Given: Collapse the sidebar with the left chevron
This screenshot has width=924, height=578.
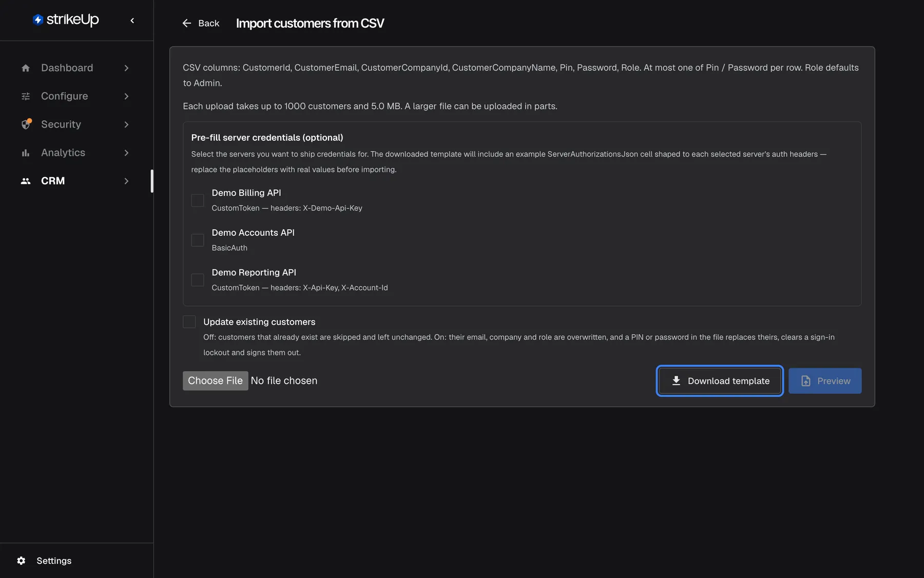Looking at the screenshot, I should pos(132,21).
